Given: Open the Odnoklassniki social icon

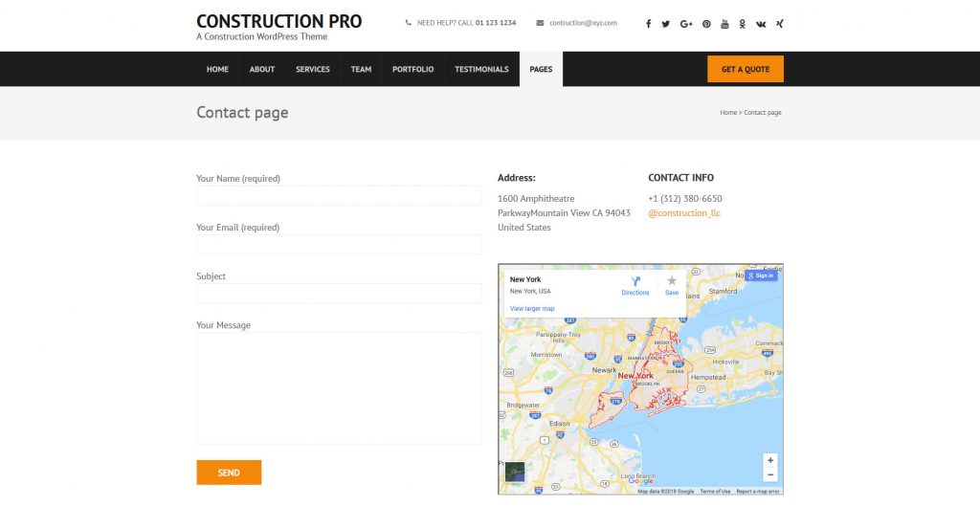Looking at the screenshot, I should coord(742,24).
